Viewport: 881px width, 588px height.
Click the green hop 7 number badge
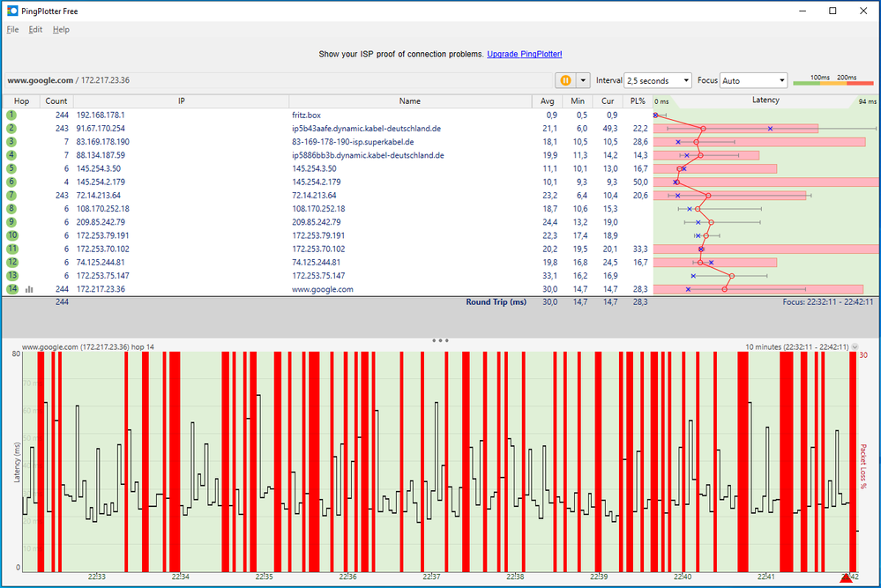pyautogui.click(x=11, y=195)
